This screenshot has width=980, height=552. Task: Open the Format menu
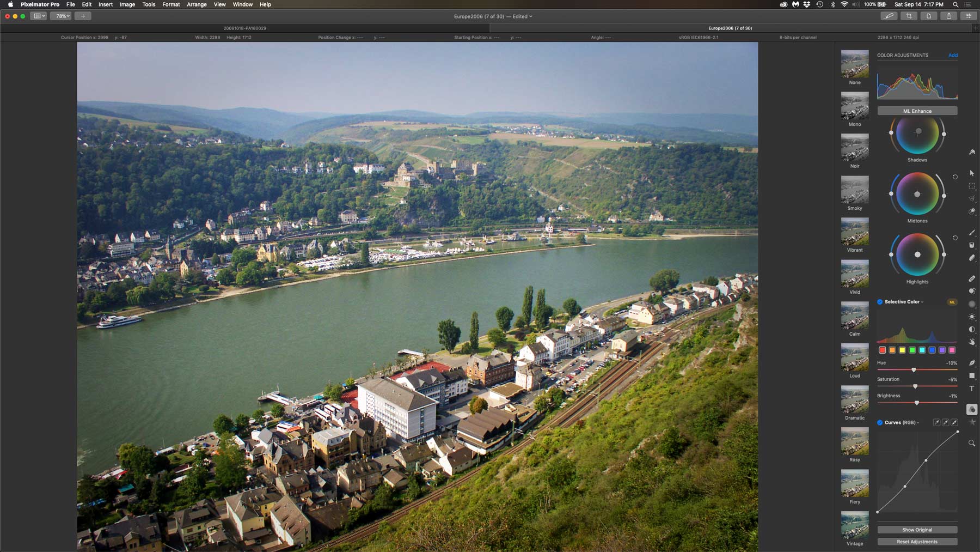click(171, 4)
